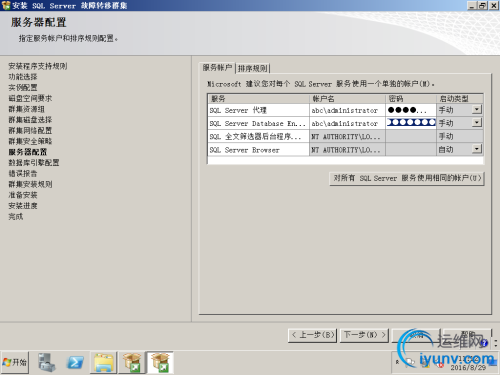Click 上一步(B) back button

[x=313, y=335]
